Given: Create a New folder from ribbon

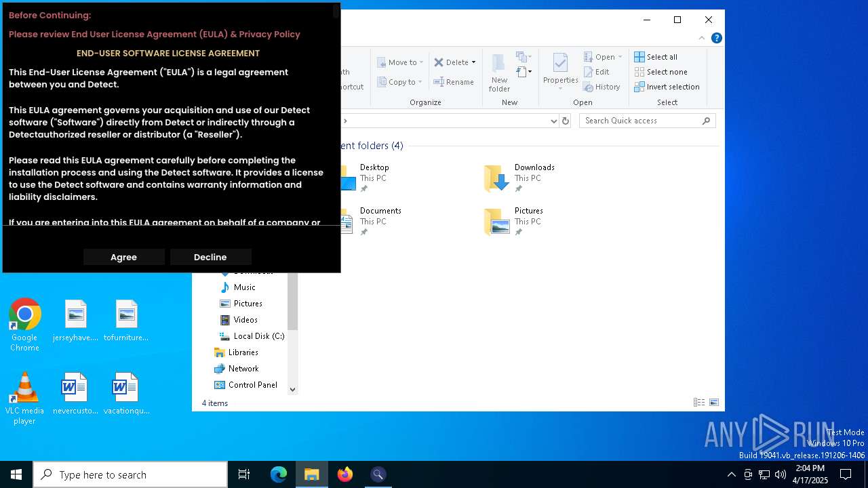Looking at the screenshot, I should click(x=499, y=73).
